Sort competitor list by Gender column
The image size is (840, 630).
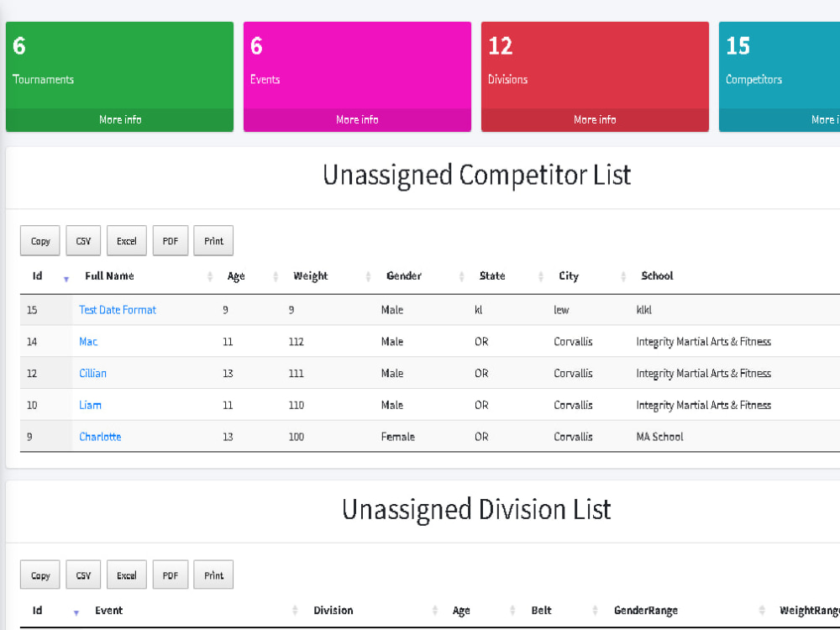point(421,276)
